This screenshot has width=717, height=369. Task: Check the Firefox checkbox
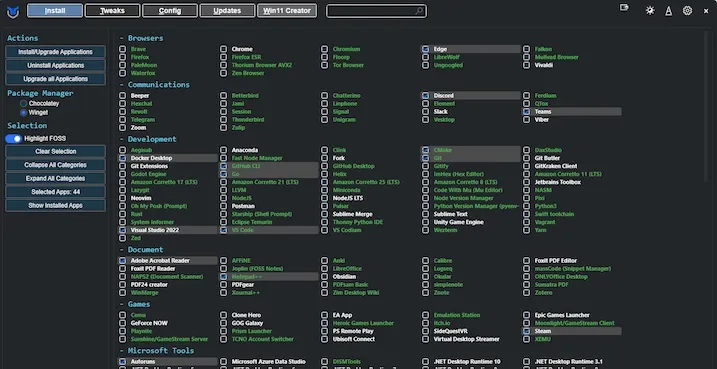123,57
